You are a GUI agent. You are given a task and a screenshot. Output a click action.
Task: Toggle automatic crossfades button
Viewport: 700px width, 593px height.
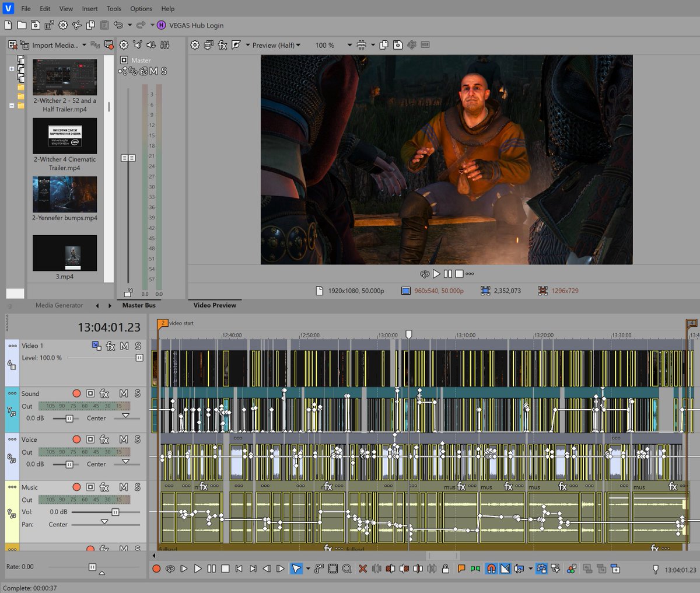(x=505, y=568)
